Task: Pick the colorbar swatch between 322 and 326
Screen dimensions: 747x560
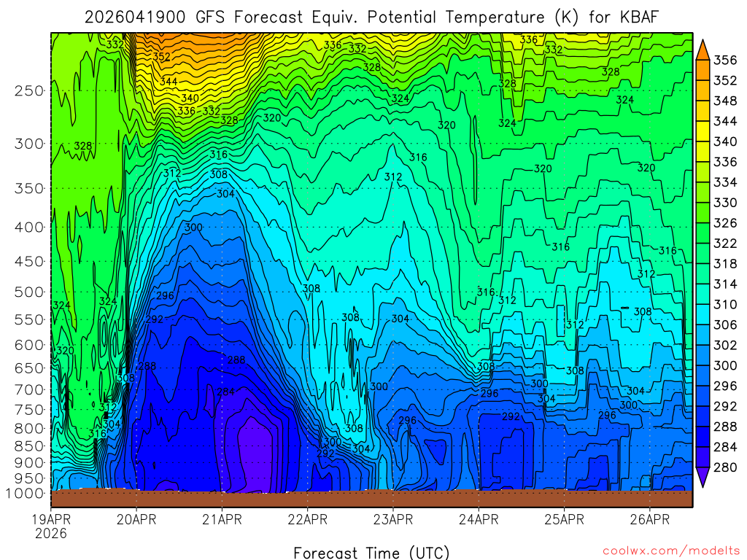Action: tap(703, 233)
